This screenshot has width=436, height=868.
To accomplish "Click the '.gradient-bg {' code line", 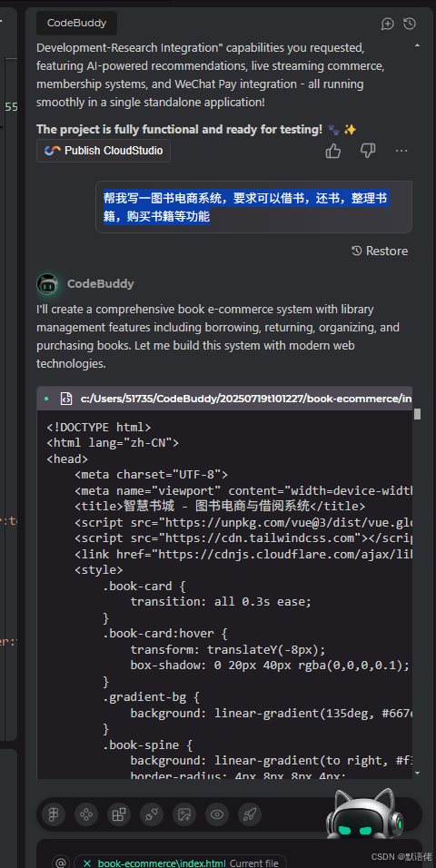I will [x=152, y=697].
